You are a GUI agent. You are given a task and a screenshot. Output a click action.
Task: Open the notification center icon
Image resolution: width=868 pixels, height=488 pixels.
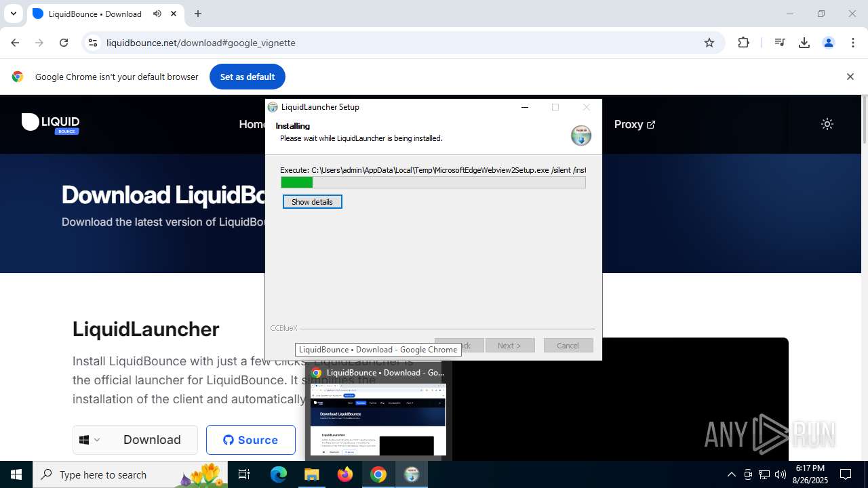[846, 474]
